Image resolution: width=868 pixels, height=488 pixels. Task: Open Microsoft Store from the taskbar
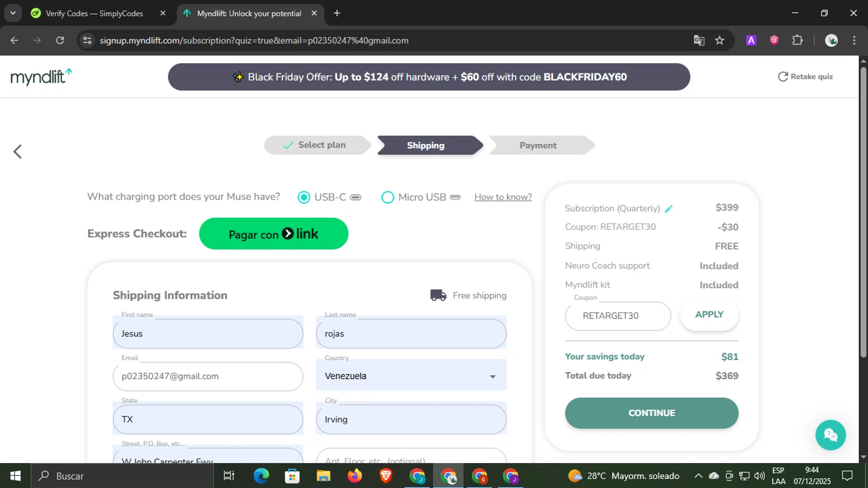pyautogui.click(x=292, y=476)
